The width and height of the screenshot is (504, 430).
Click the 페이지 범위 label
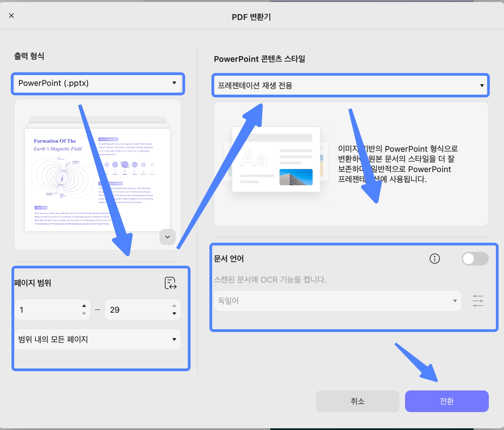click(33, 283)
